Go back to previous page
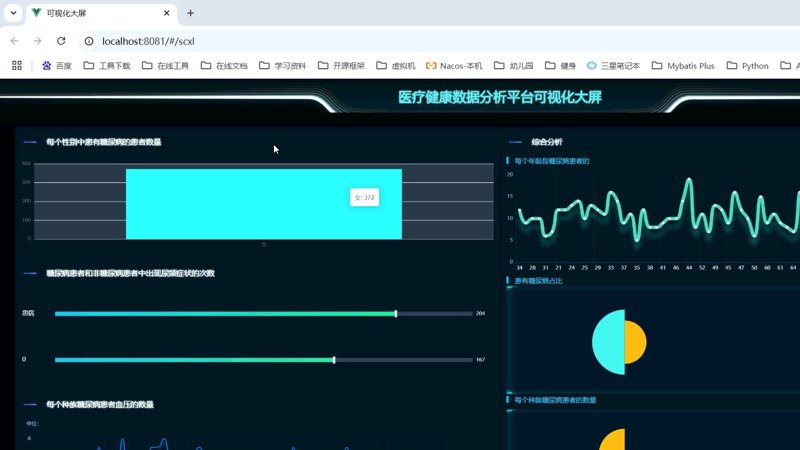800x450 pixels. 14,41
